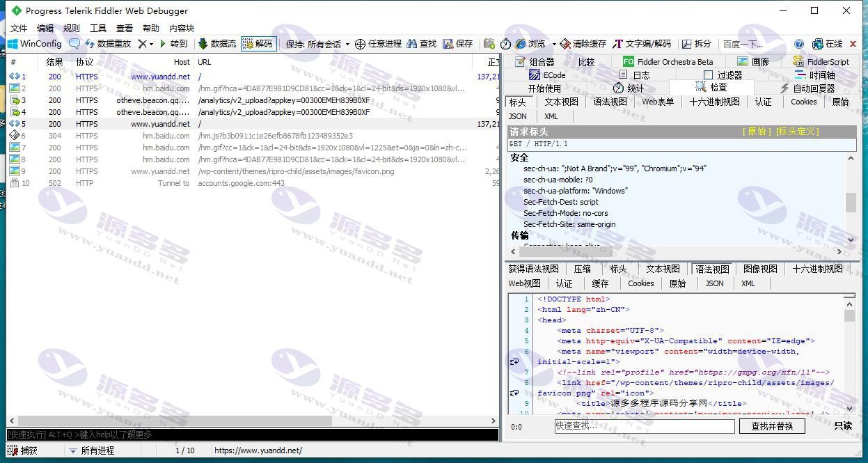Switch to request Web表单 tab
Image resolution: width=868 pixels, height=463 pixels.
pos(658,102)
